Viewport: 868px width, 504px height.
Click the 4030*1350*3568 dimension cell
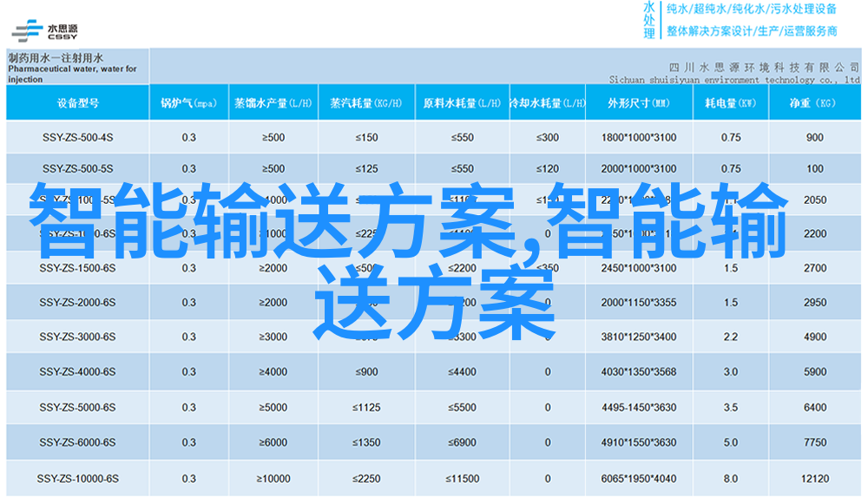click(639, 372)
